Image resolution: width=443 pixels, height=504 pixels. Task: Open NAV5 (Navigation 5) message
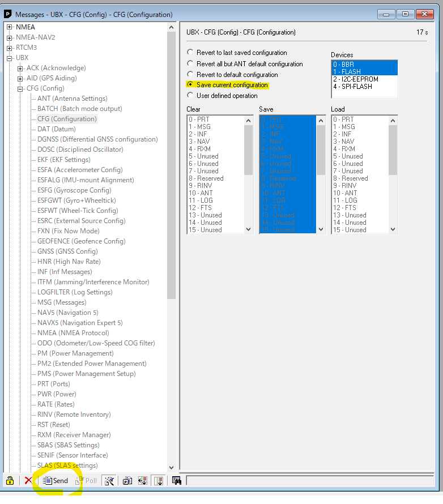(x=68, y=313)
